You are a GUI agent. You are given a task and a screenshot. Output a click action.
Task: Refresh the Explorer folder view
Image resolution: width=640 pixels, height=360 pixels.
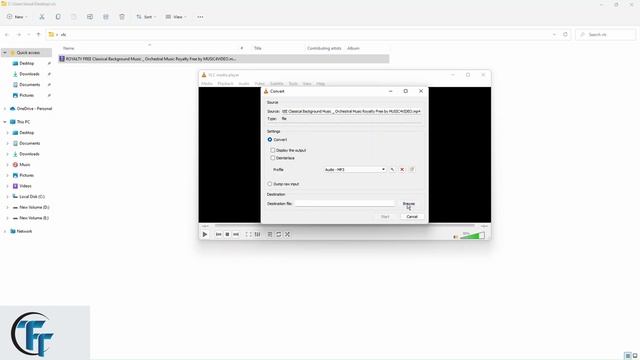pos(565,35)
